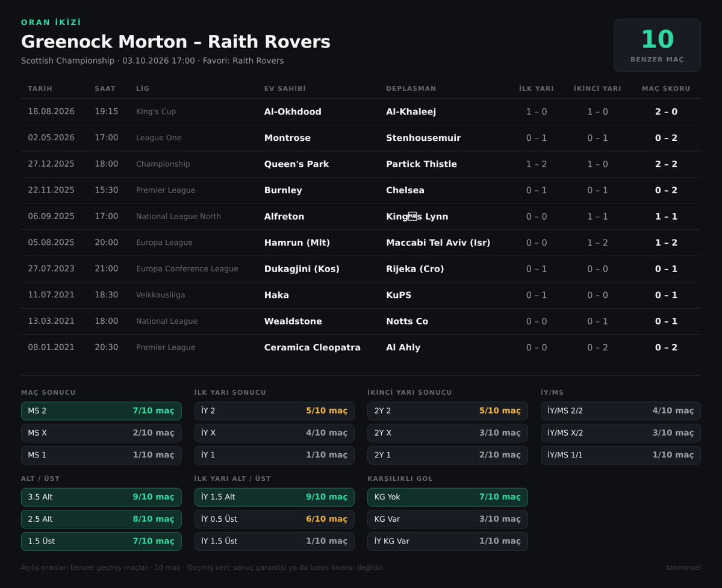Click the Ceramica Cleopatra team name
722x588 pixels.
click(x=312, y=347)
